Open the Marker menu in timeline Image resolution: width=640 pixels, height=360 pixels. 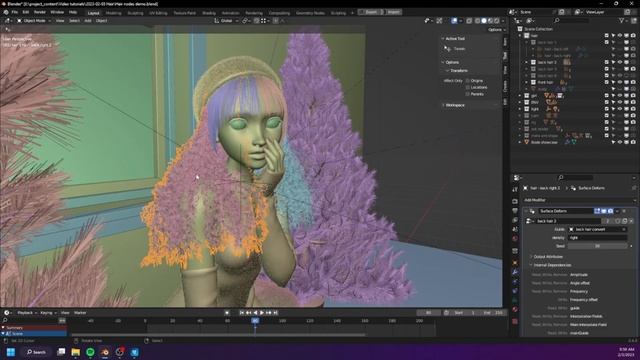point(80,313)
